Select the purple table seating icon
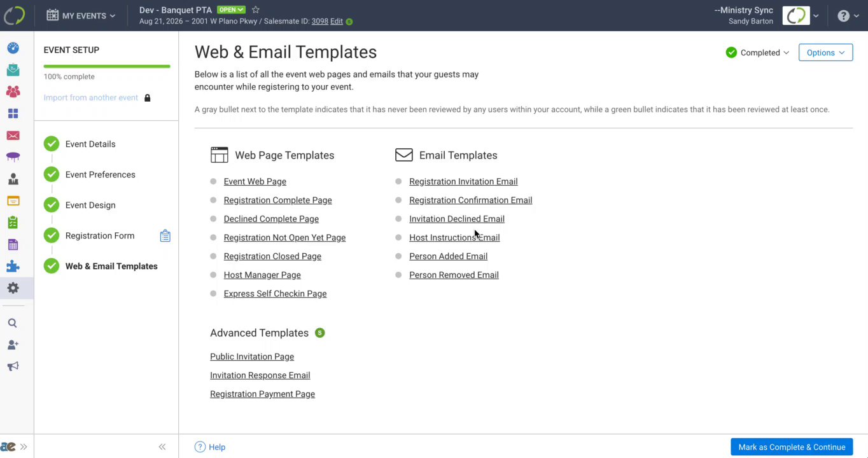 coord(13,157)
